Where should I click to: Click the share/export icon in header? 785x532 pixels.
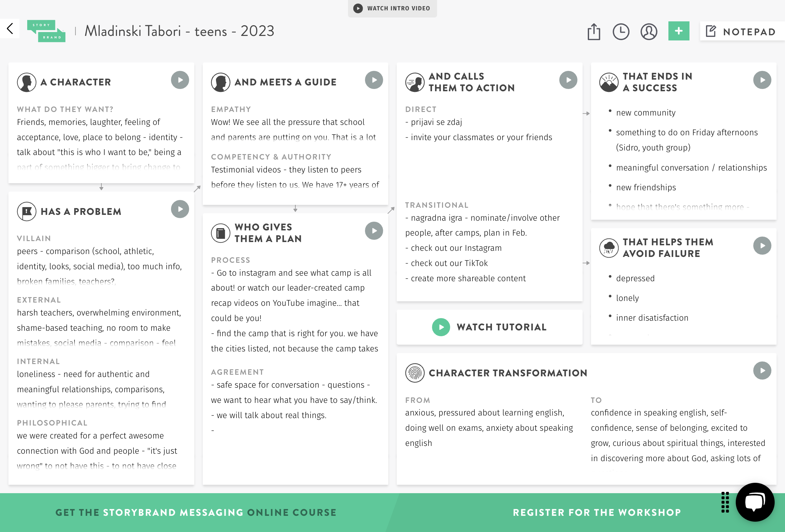coord(594,32)
